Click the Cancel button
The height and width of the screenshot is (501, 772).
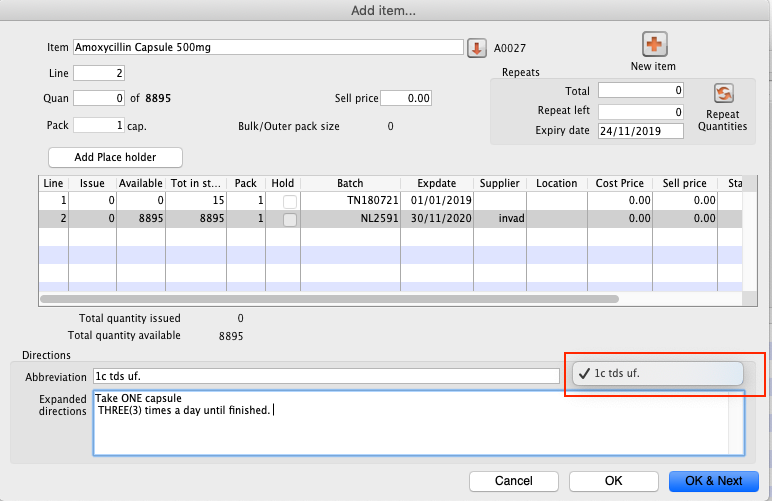click(x=514, y=481)
